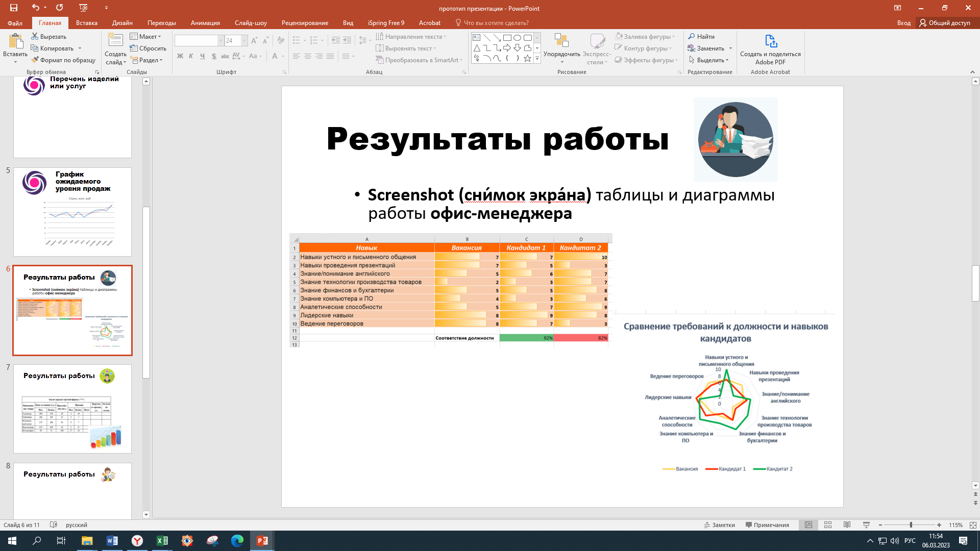Click the Undo arrow icon

pos(35,8)
